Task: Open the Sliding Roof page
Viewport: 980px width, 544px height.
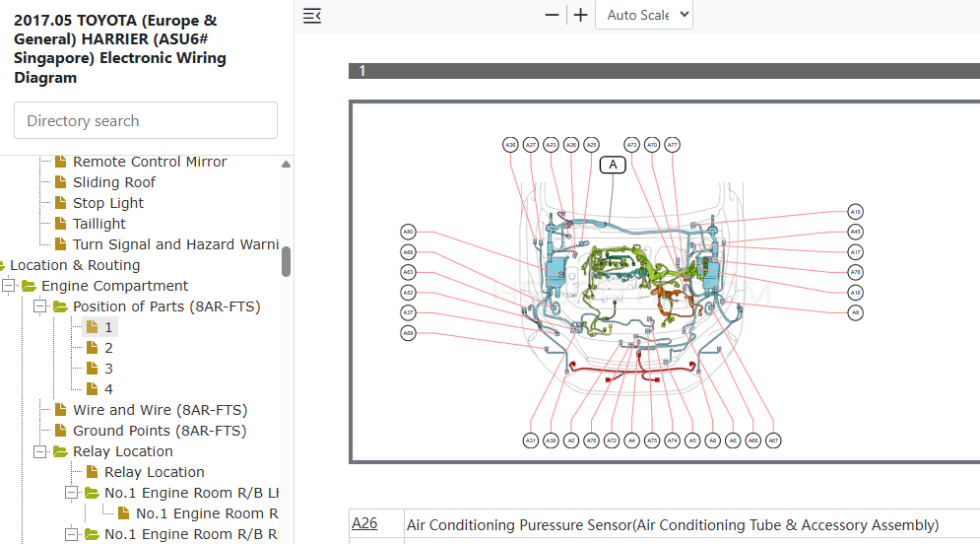Action: pos(113,182)
